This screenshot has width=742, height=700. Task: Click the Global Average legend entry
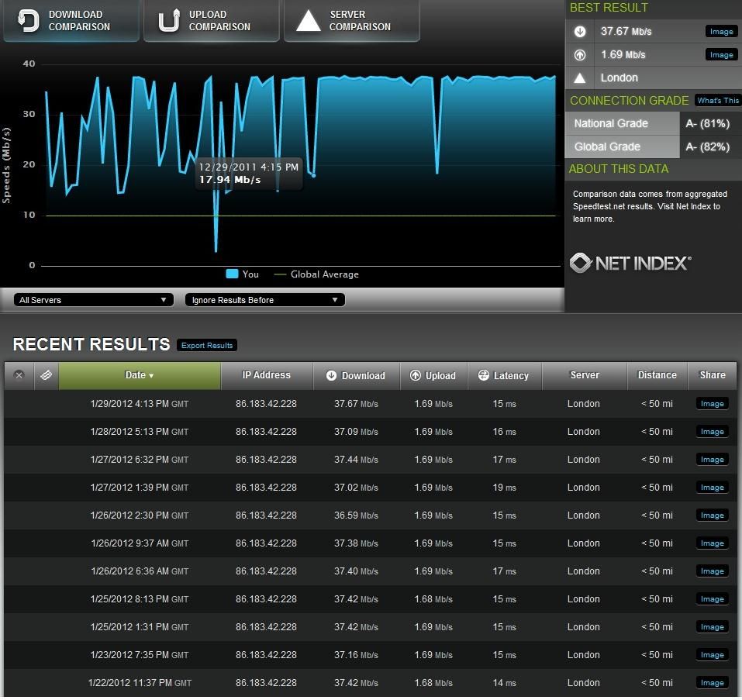tap(316, 274)
